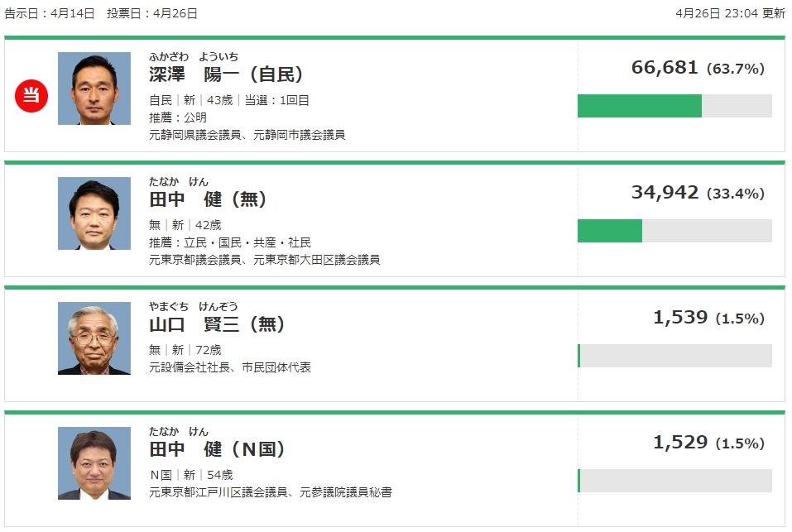Image resolution: width=792 pixels, height=532 pixels.
Task: Click the 4月26日 23:04 更新 timestamp
Action: coord(730,13)
